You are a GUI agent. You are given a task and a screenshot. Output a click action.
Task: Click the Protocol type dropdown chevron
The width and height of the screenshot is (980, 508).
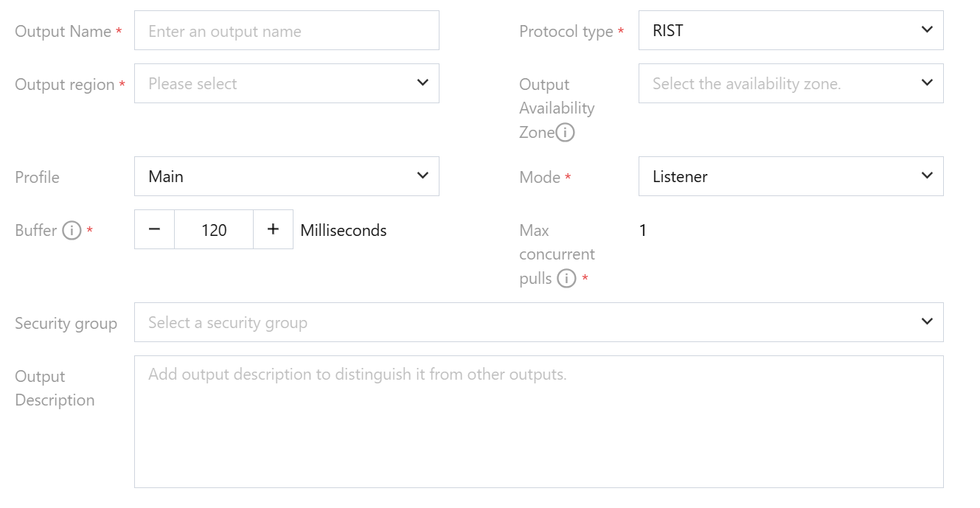(927, 30)
